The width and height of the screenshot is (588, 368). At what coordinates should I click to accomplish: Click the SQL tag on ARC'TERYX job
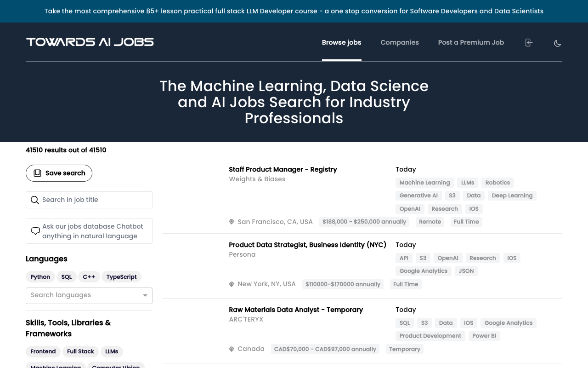(x=405, y=323)
